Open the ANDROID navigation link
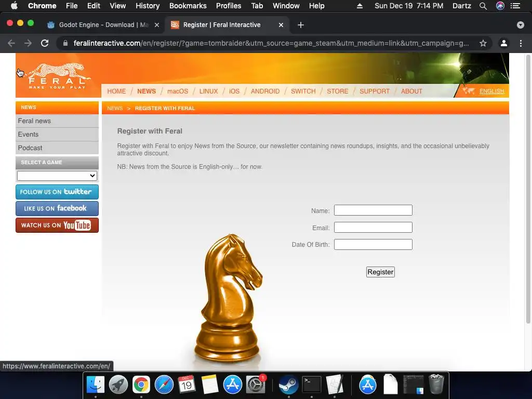 tap(265, 91)
